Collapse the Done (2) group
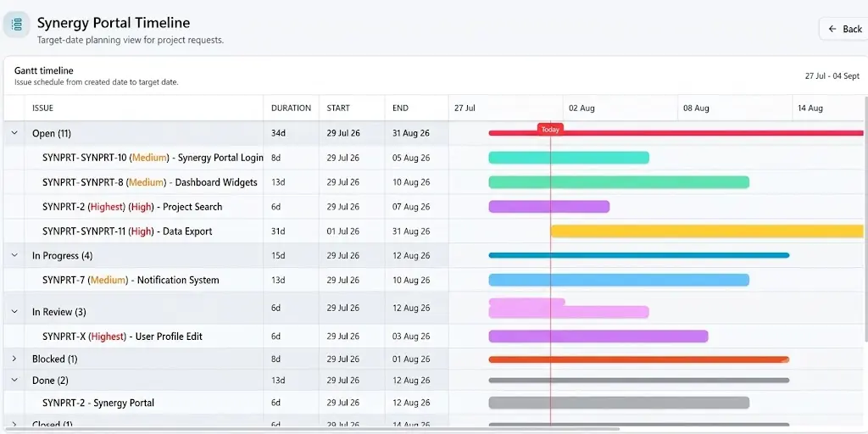 [14, 381]
